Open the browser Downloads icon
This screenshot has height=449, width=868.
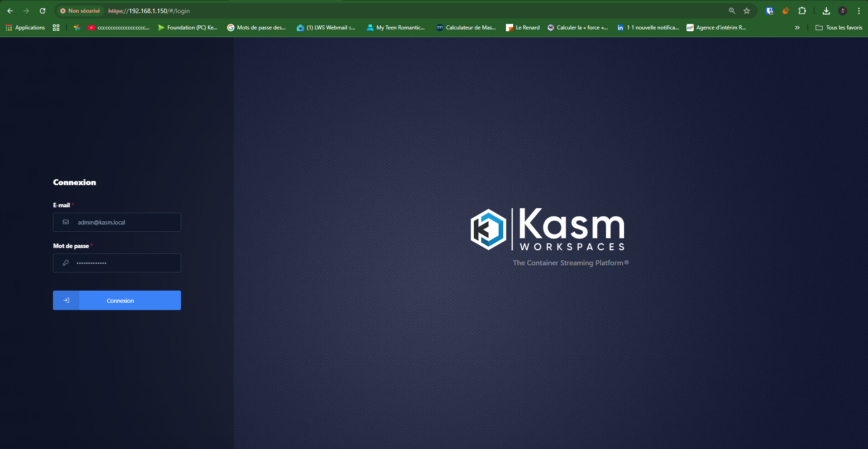pos(826,11)
